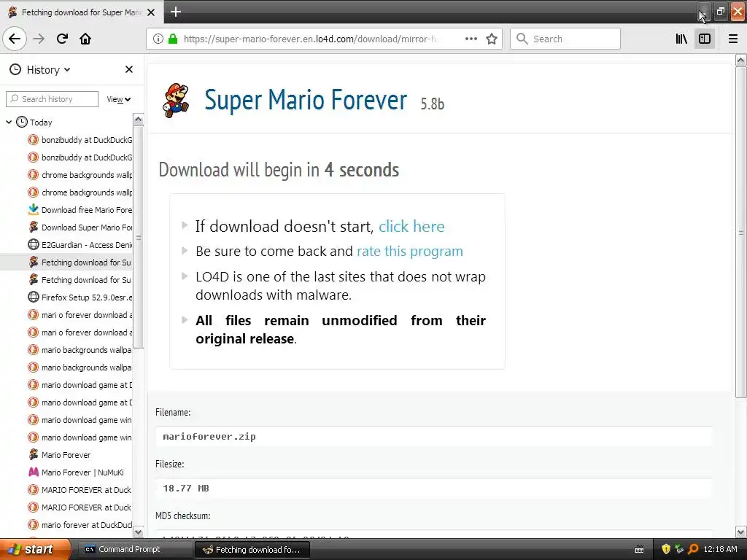Click the globe icon beside E2Guardian entry
The image size is (747, 560).
[33, 245]
